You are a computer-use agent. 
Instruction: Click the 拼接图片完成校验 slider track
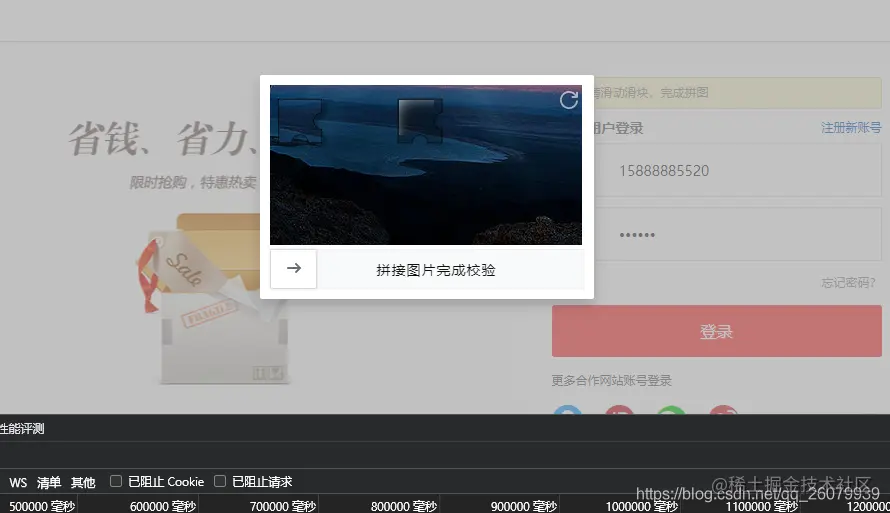tap(427, 270)
